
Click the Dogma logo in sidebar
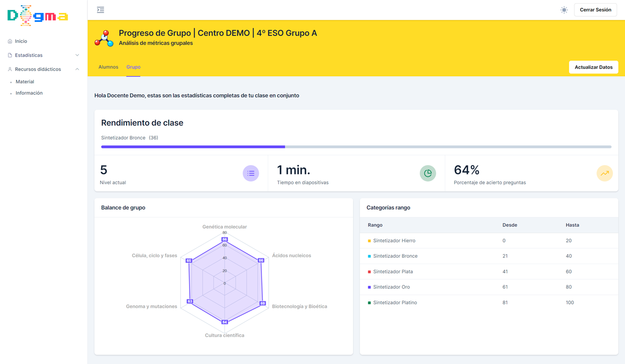pyautogui.click(x=37, y=16)
